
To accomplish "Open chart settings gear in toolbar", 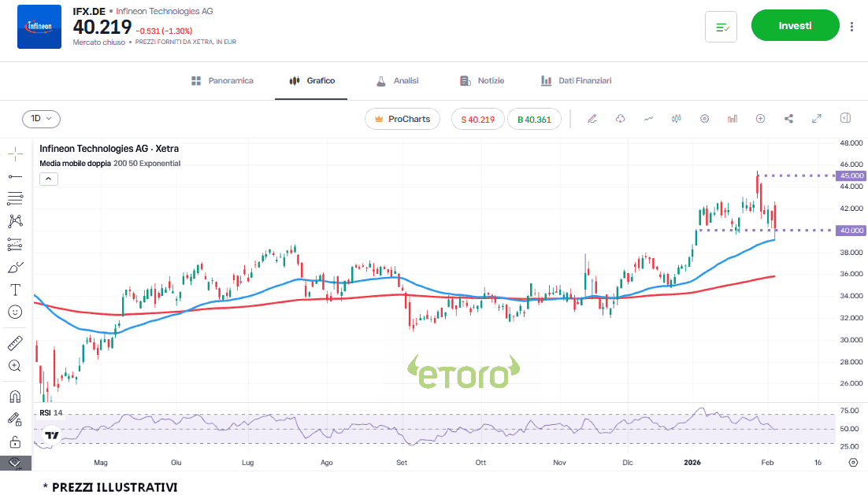I will [704, 119].
